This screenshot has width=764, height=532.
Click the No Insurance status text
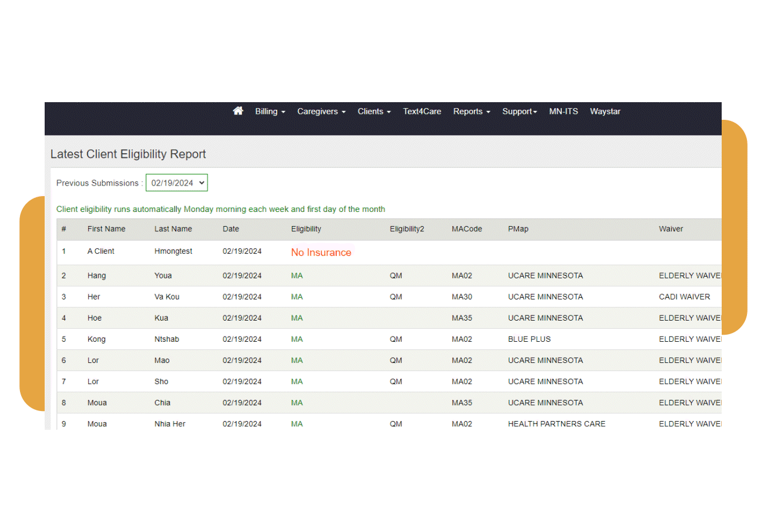[321, 252]
